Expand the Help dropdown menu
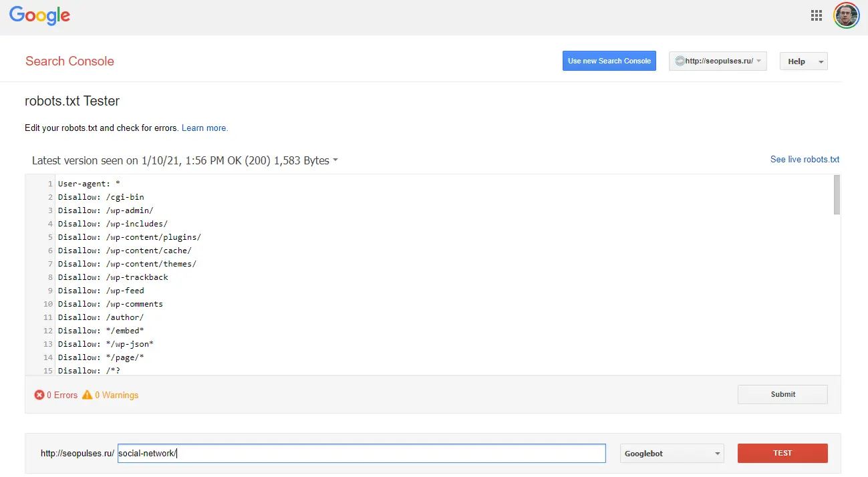The width and height of the screenshot is (868, 477). [x=803, y=61]
